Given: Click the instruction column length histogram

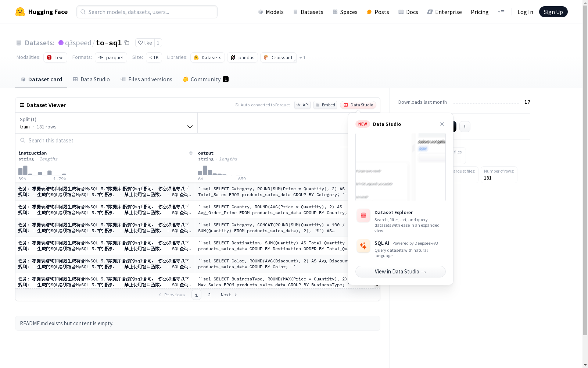Looking at the screenshot, I should pyautogui.click(x=42, y=170).
